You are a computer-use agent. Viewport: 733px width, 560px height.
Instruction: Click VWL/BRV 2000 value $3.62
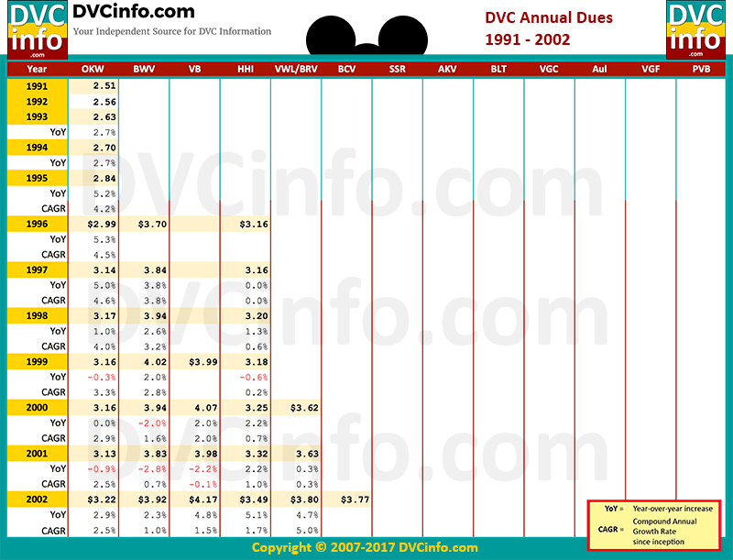click(x=304, y=408)
